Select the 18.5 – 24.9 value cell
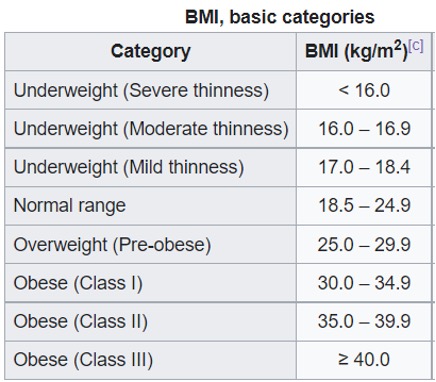This screenshot has width=436, height=382. tap(364, 205)
